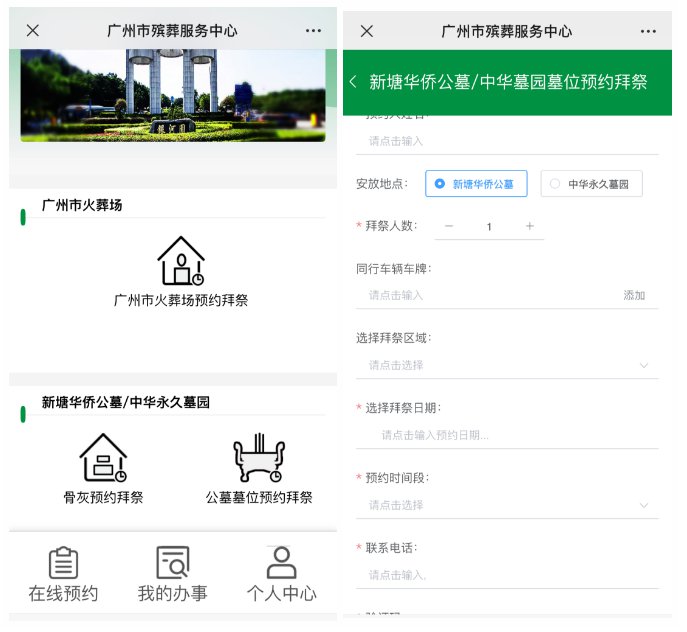Switch to the 在线预约 tab label
The height and width of the screenshot is (632, 687).
[x=64, y=593]
